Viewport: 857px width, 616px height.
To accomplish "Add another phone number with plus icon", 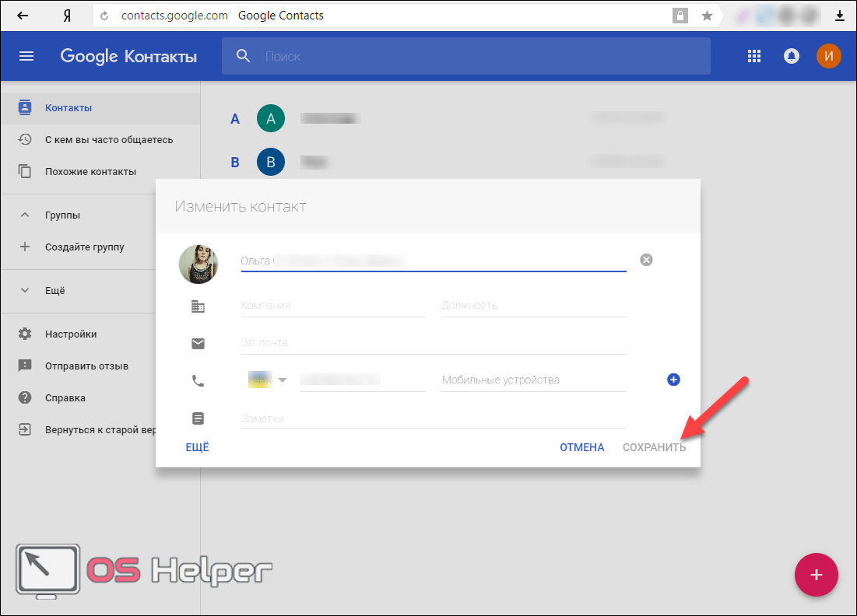I will point(674,380).
